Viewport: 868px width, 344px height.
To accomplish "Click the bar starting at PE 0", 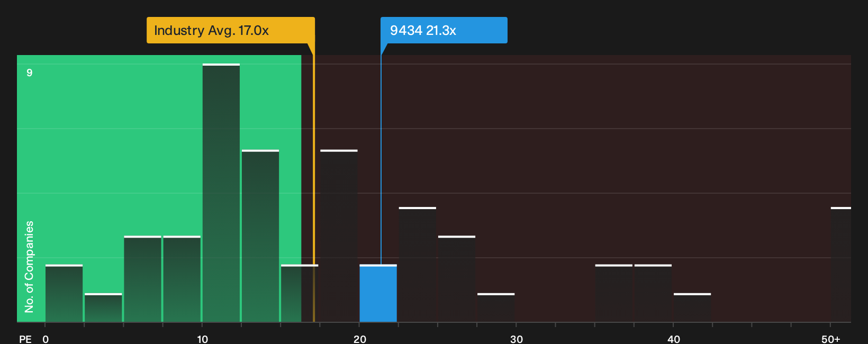I will (x=64, y=293).
